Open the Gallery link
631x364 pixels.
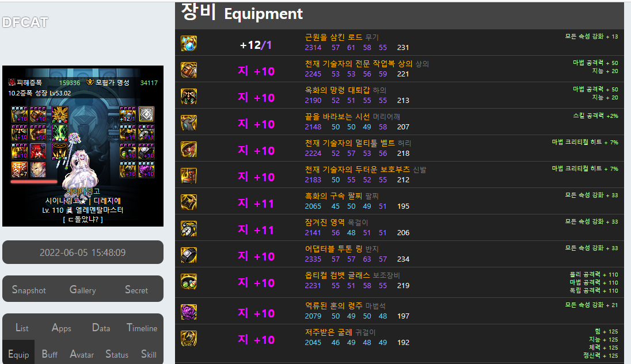tap(82, 290)
